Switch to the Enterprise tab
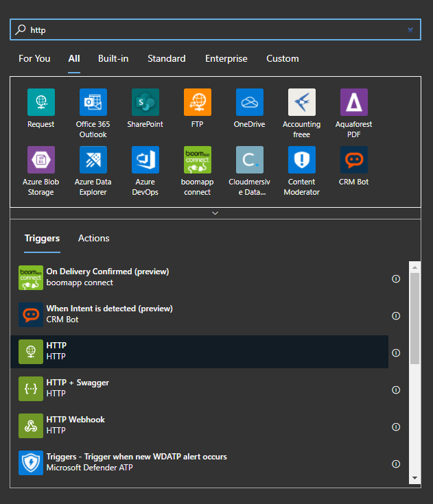 [226, 58]
